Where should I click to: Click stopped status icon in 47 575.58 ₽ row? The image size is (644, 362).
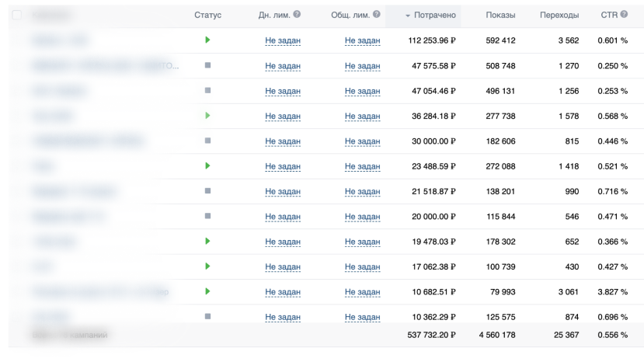point(208,65)
